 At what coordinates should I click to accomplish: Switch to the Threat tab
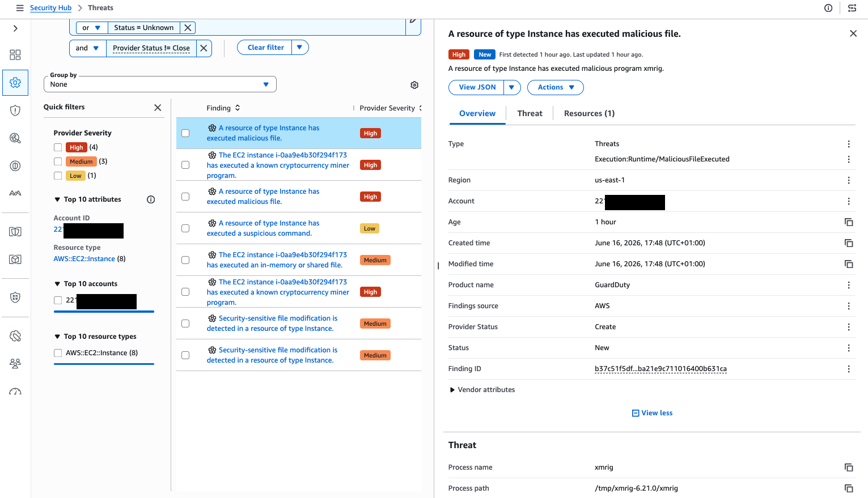pos(530,113)
